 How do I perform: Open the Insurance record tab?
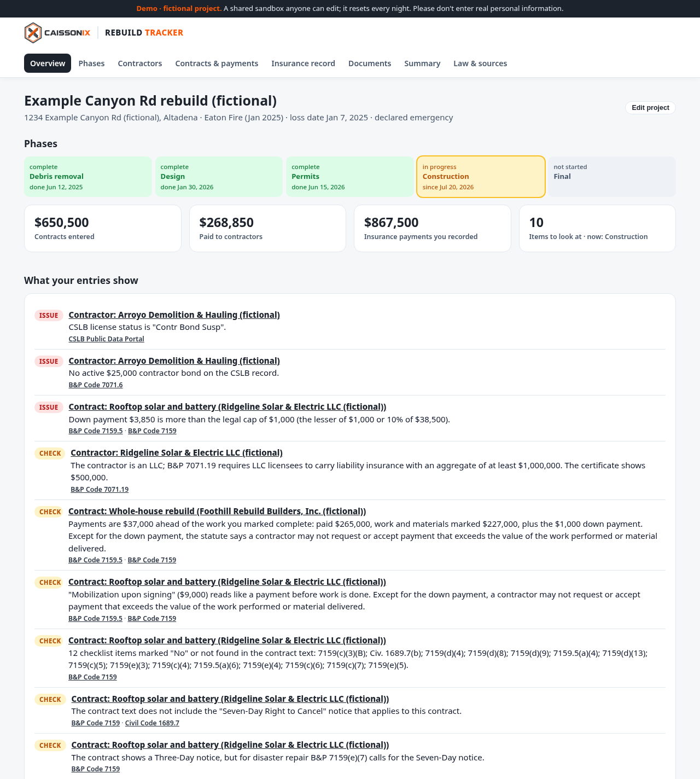point(303,63)
